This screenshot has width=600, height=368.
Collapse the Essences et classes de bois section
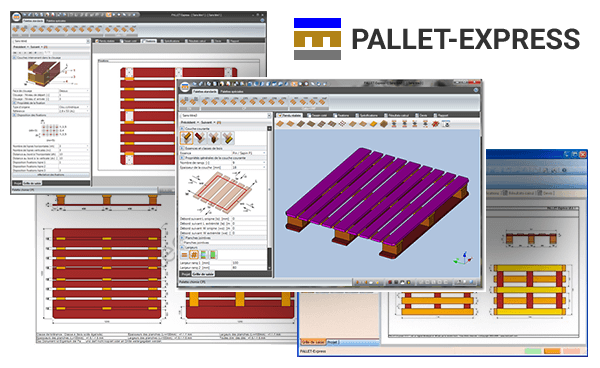(x=183, y=148)
